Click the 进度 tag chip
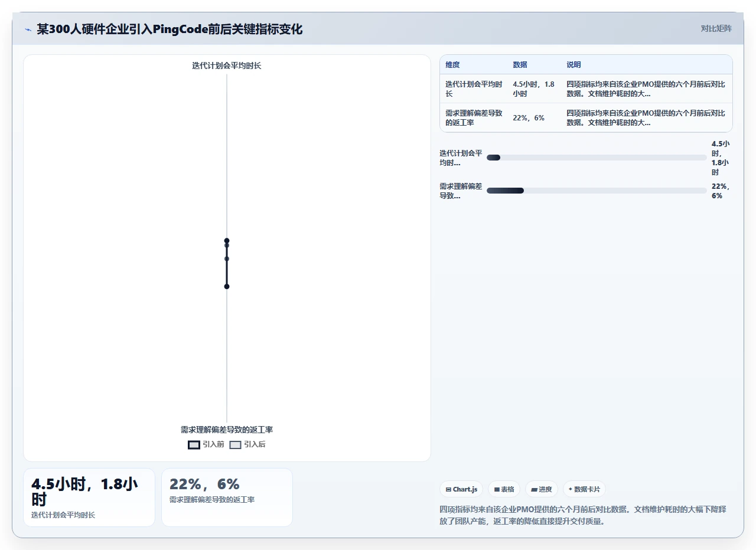The width and height of the screenshot is (756, 550). click(x=541, y=489)
